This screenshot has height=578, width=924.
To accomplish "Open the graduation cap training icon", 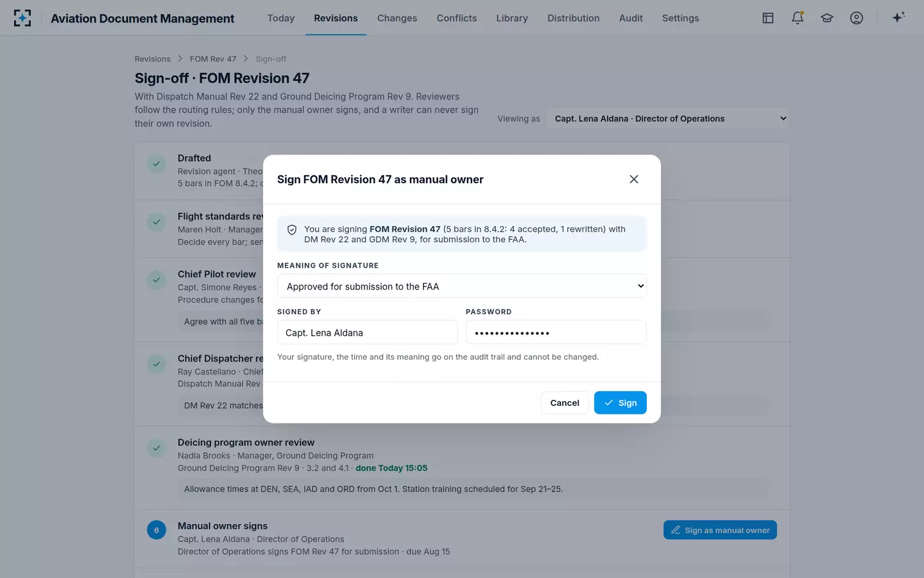I will [827, 18].
